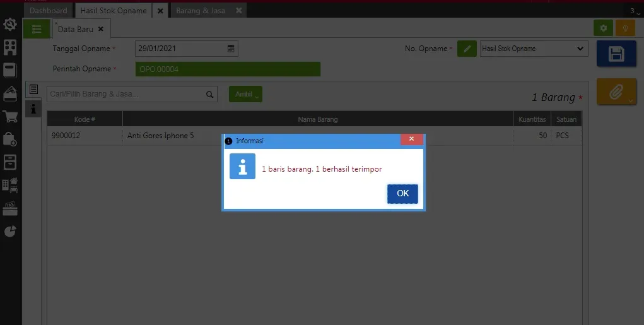Open the cash register sidebar icon
This screenshot has width=644, height=325.
[10, 70]
